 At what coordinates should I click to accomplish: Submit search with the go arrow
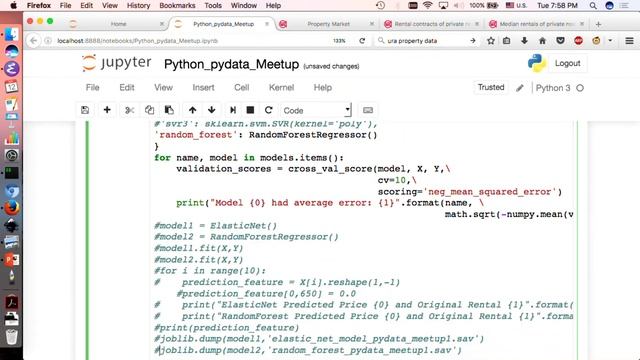[473, 41]
